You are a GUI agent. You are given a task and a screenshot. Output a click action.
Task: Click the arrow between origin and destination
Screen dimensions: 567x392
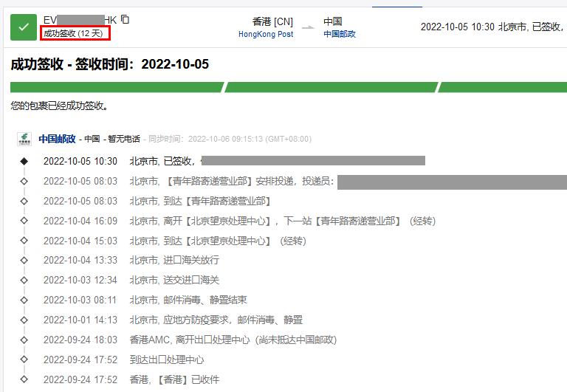click(x=308, y=28)
